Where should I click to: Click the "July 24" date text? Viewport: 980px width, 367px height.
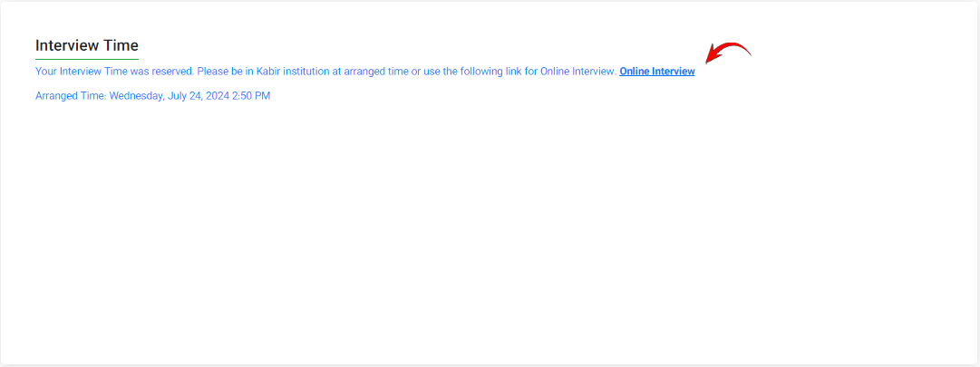181,96
